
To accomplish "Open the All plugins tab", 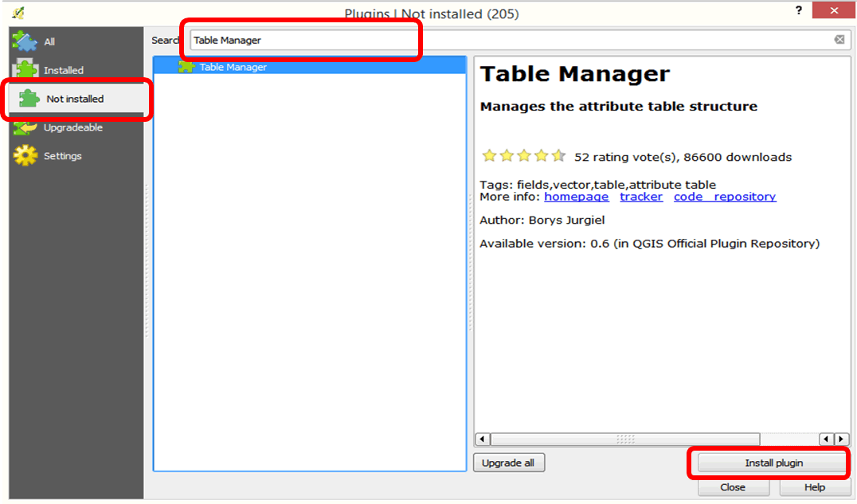I will (x=76, y=41).
